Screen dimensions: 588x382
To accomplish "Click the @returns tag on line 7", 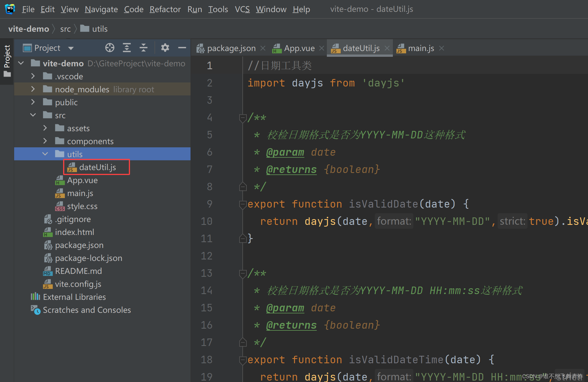I will pos(291,170).
